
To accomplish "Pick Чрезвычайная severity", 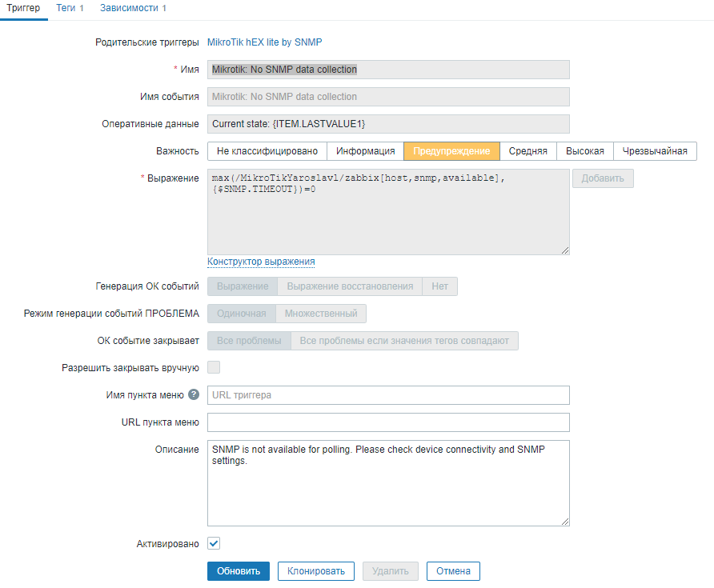I will click(655, 151).
